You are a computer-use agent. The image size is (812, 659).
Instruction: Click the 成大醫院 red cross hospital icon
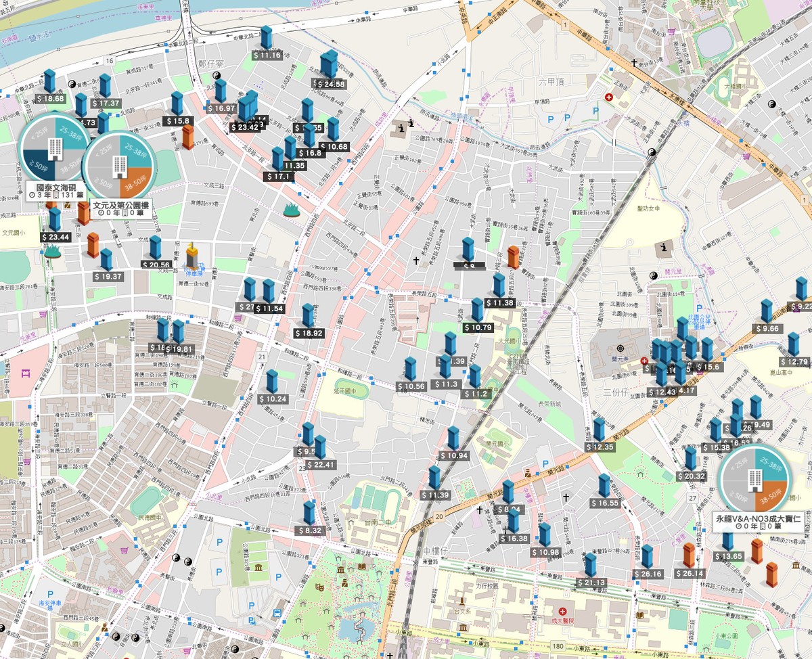click(562, 610)
